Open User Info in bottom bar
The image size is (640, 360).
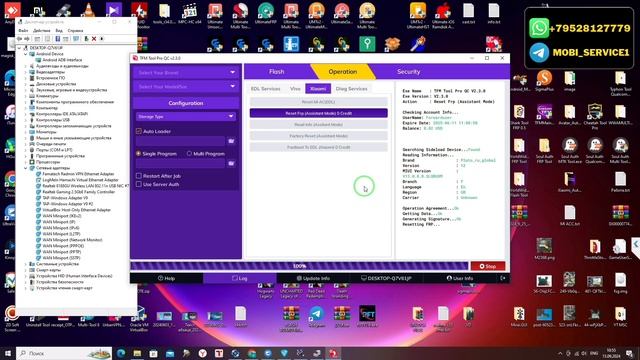pos(460,278)
